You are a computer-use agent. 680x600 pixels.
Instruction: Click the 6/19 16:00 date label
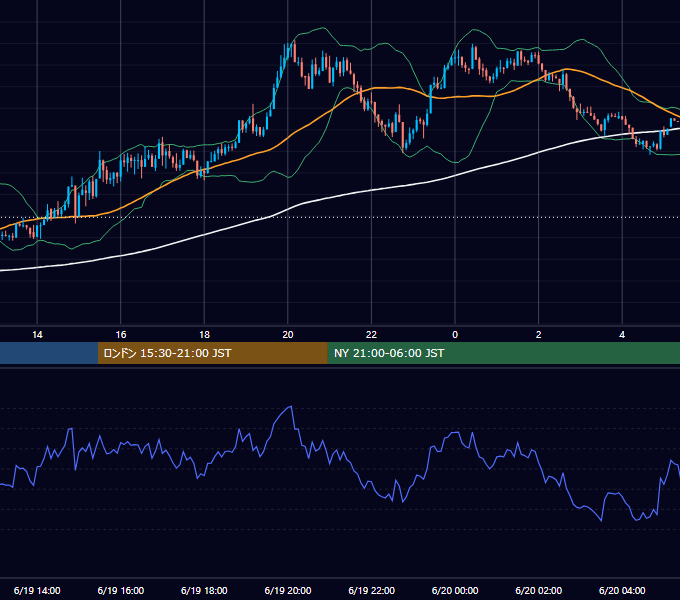coord(121,590)
